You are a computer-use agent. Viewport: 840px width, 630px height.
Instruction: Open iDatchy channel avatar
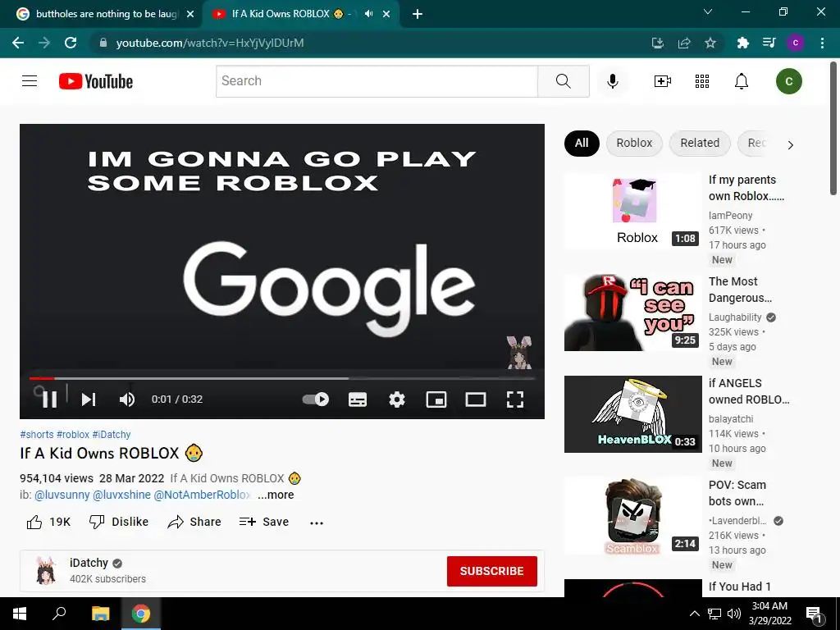46,571
